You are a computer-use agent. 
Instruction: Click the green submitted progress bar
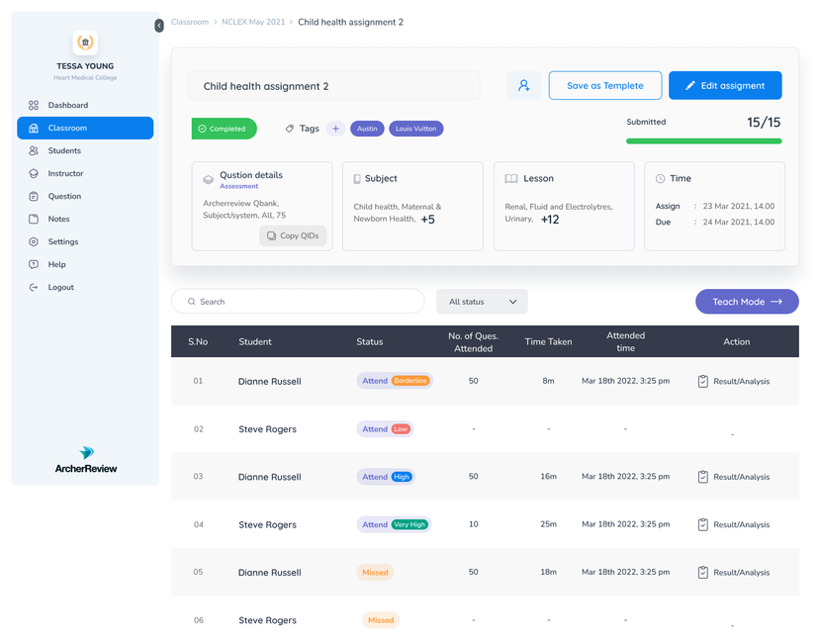pyautogui.click(x=703, y=141)
